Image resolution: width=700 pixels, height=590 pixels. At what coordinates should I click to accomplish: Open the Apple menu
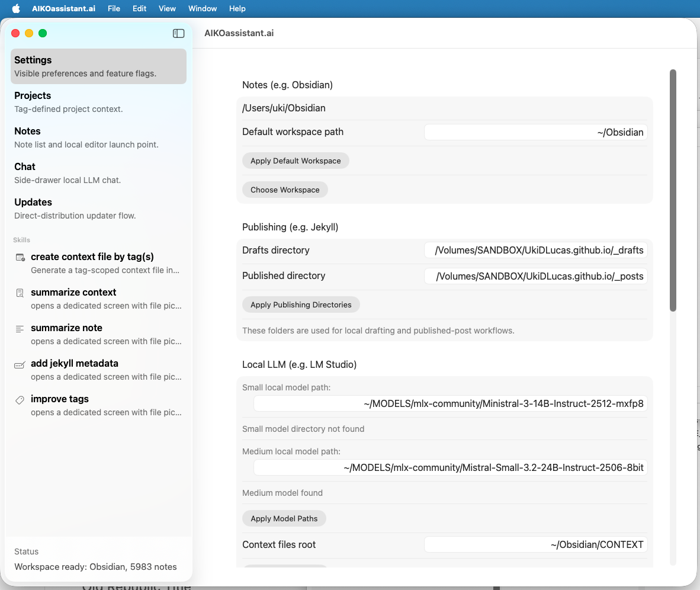pyautogui.click(x=15, y=8)
